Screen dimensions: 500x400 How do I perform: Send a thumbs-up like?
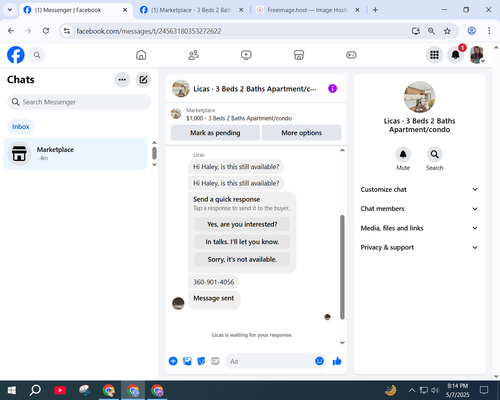(x=337, y=361)
